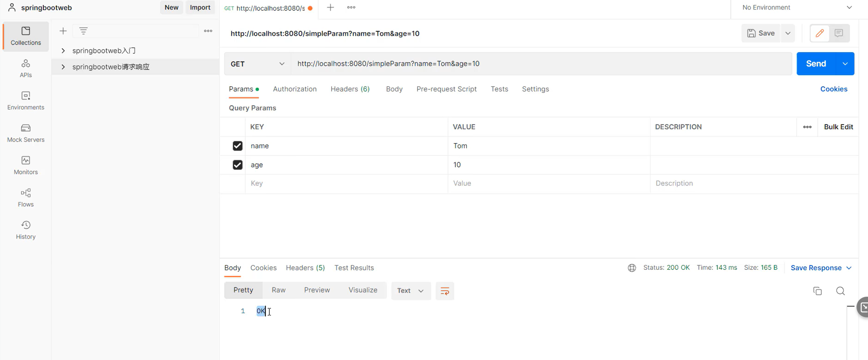Expand the springbootweb入门 collection
The width and height of the screenshot is (868, 360).
point(63,51)
